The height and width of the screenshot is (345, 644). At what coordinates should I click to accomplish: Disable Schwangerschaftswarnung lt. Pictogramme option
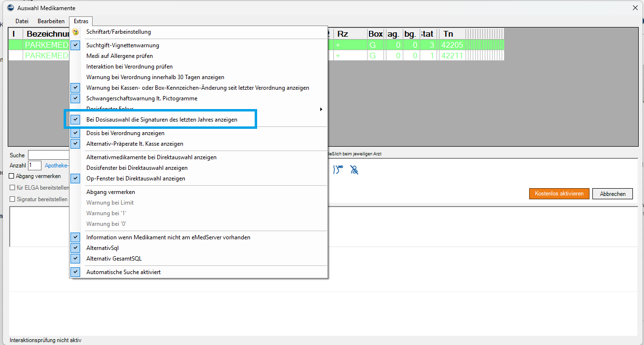(141, 98)
